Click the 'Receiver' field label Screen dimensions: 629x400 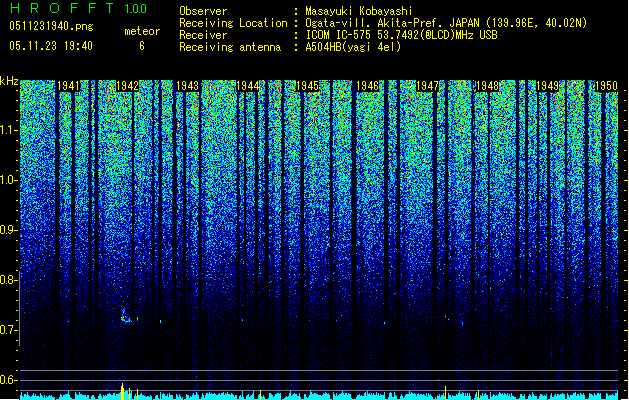pyautogui.click(x=203, y=35)
